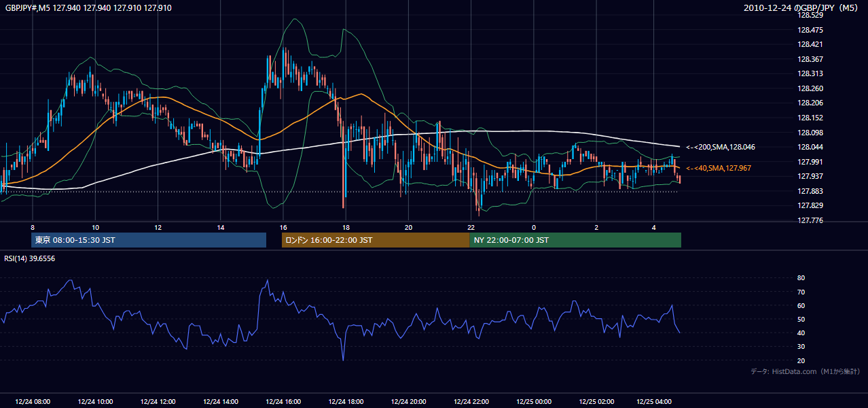Click price axis value 128.313
The image size is (868, 408).
(810, 73)
